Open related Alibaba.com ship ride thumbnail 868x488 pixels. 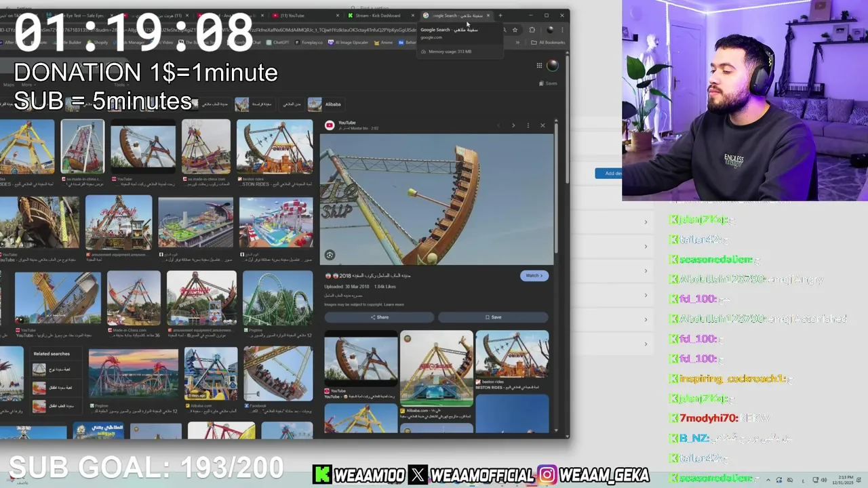click(437, 369)
